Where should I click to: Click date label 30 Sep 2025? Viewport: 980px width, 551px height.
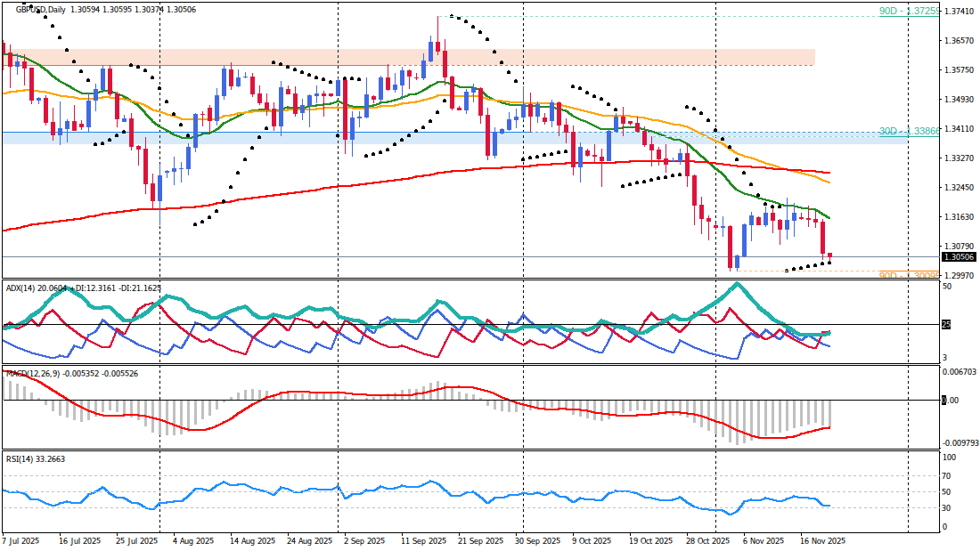[537, 541]
